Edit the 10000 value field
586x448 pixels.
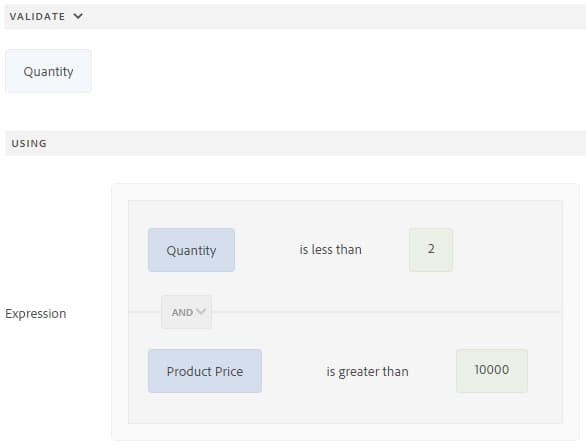point(492,371)
